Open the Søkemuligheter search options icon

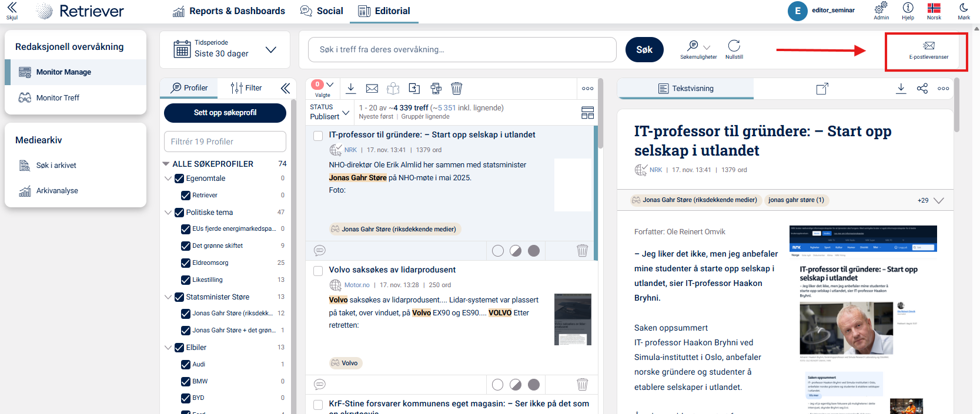(x=698, y=49)
